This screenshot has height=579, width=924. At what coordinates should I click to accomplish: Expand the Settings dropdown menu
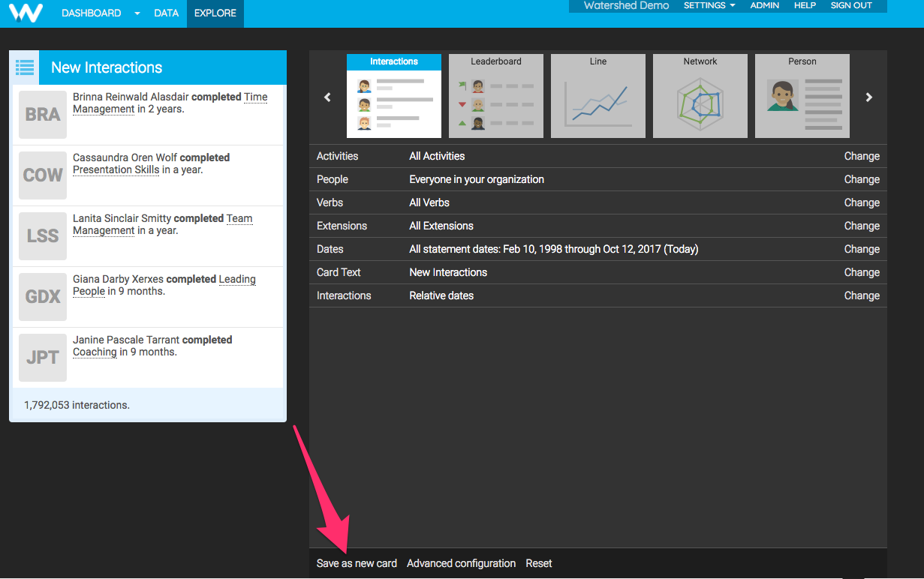(709, 5)
